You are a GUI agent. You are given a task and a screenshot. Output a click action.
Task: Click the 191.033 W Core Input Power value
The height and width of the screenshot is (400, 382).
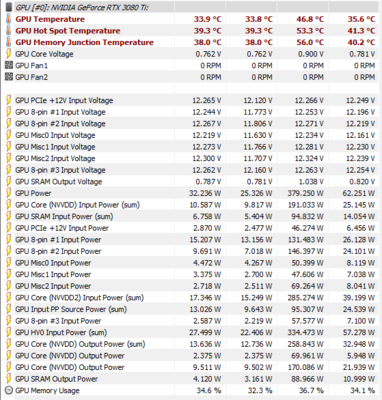(x=306, y=205)
